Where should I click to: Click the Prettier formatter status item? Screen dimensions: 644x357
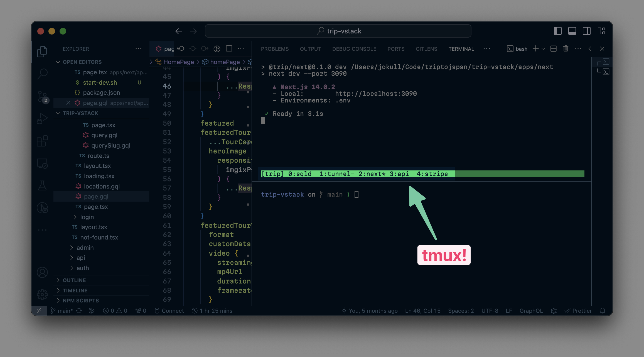[x=578, y=310]
